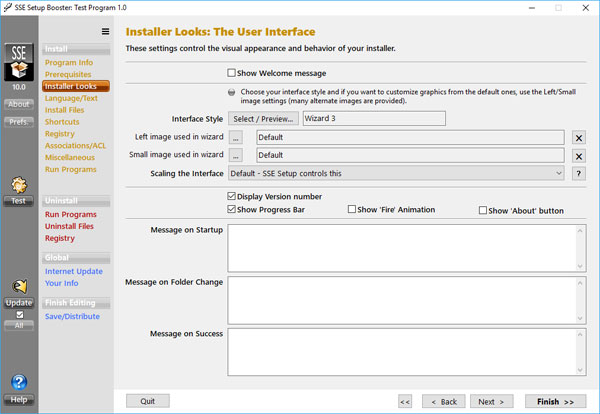This screenshot has height=414, width=600.
Task: Click the Global section header
Action: [76, 258]
